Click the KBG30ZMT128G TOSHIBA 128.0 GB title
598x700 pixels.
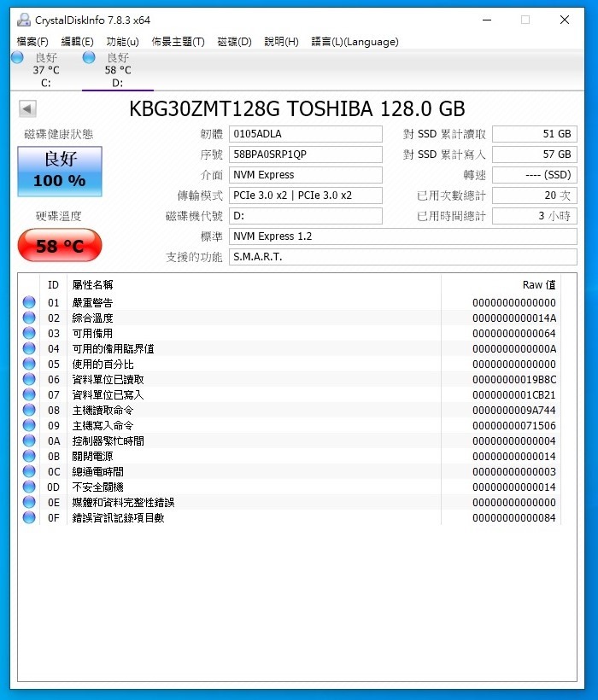pos(297,108)
